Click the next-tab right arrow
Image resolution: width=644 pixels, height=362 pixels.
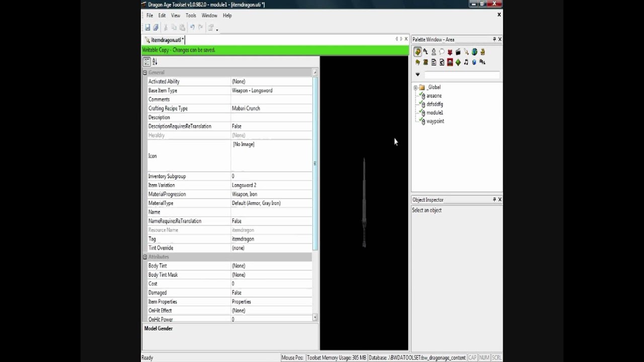[x=401, y=39]
